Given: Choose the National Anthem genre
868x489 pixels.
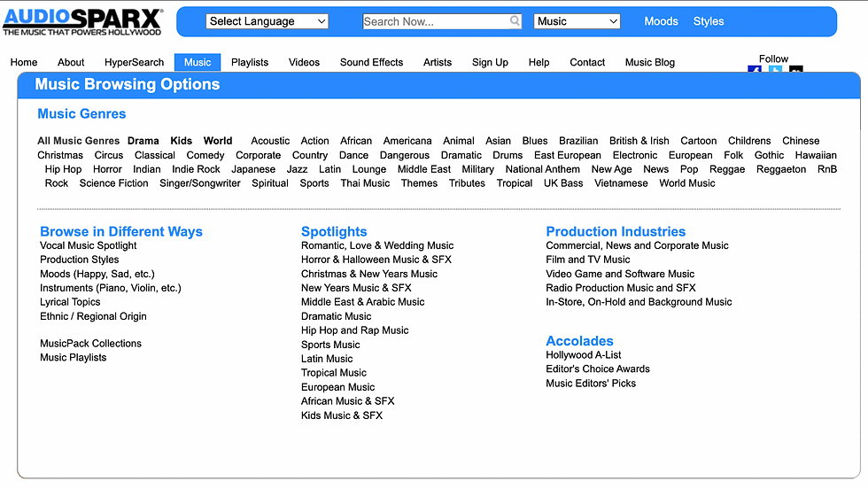Looking at the screenshot, I should [542, 169].
